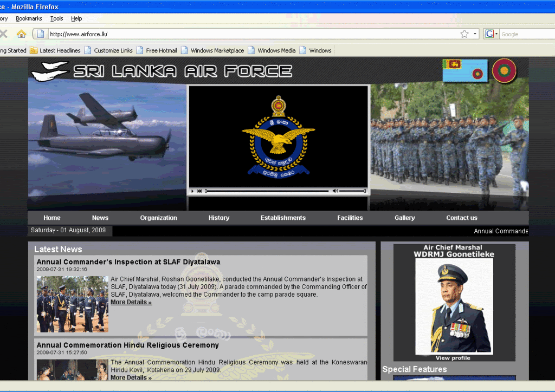This screenshot has height=392, width=555.
Task: Mute the video player speaker icon
Action: (x=335, y=191)
